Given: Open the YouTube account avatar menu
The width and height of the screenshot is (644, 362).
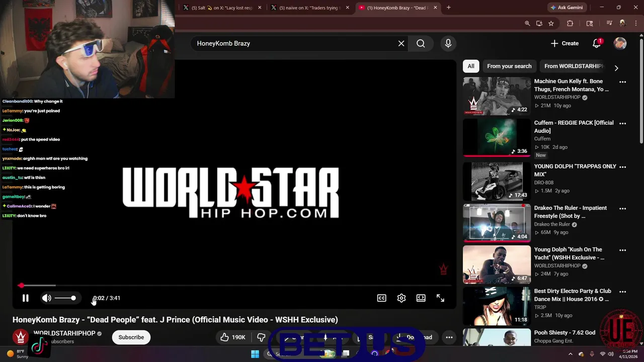Looking at the screenshot, I should click(x=620, y=43).
